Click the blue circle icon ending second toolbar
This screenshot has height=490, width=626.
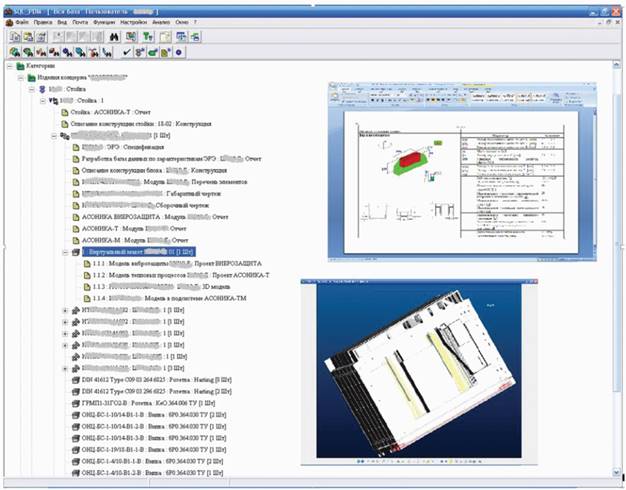point(178,51)
